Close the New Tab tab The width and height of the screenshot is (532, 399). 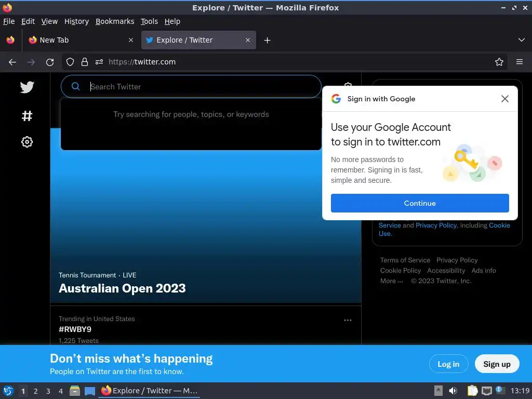(130, 40)
